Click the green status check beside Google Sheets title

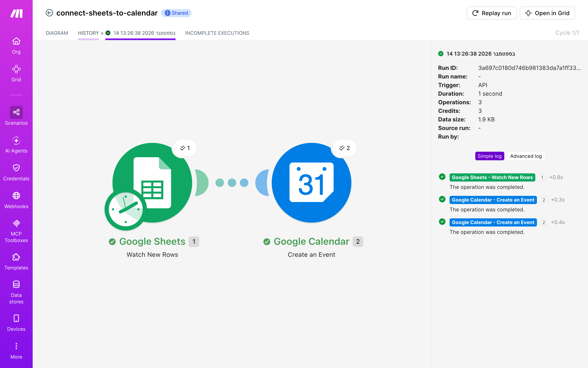tap(112, 242)
